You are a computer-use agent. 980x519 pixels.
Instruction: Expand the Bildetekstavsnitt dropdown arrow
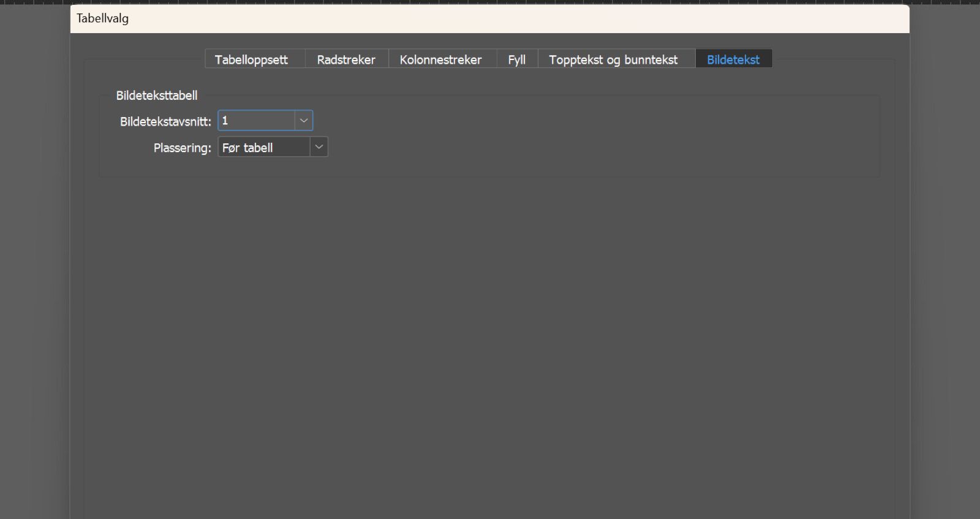(304, 121)
